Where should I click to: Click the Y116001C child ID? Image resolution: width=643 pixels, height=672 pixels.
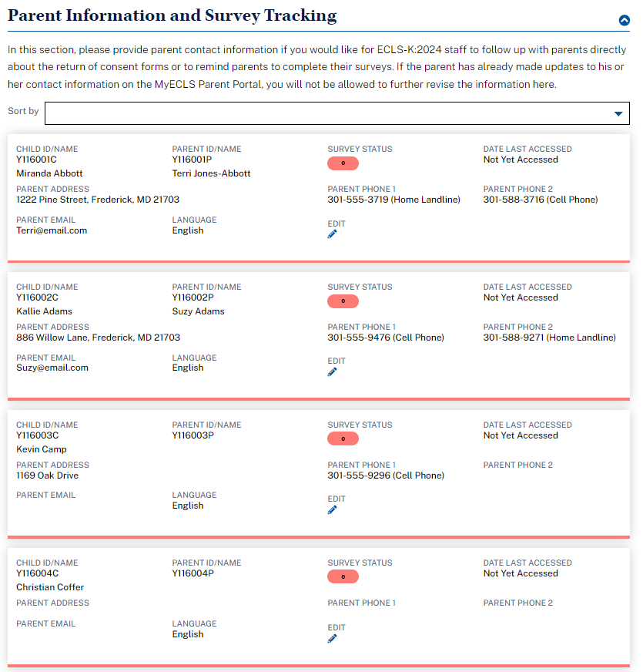[x=37, y=160]
